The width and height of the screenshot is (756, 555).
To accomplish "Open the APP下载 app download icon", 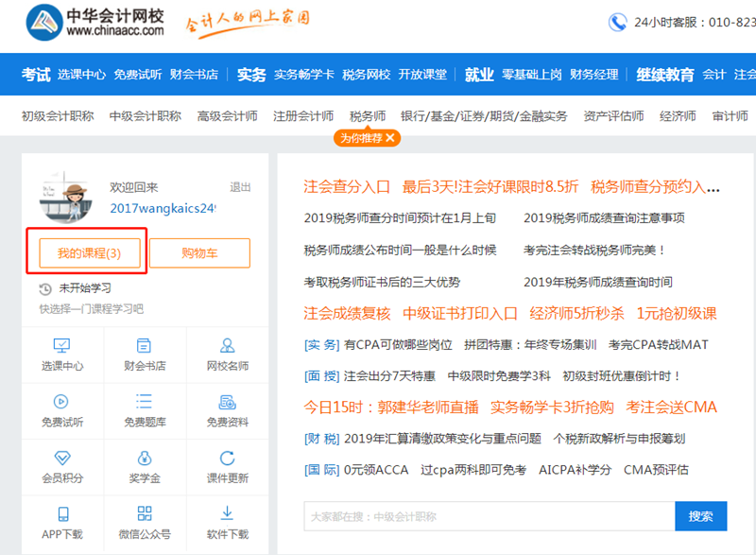I will pyautogui.click(x=62, y=523).
